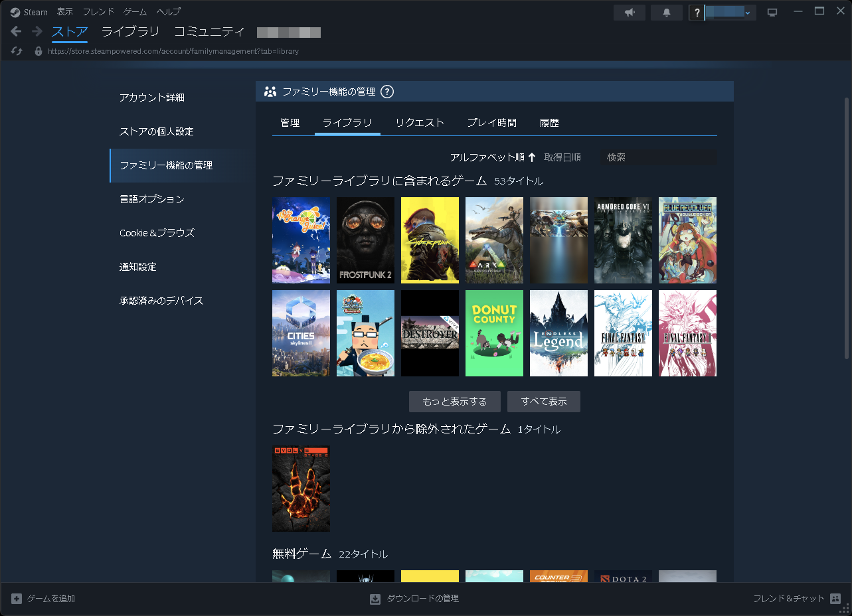Switch to the リクエスト tab
Screen dimensions: 852x616
click(x=420, y=122)
